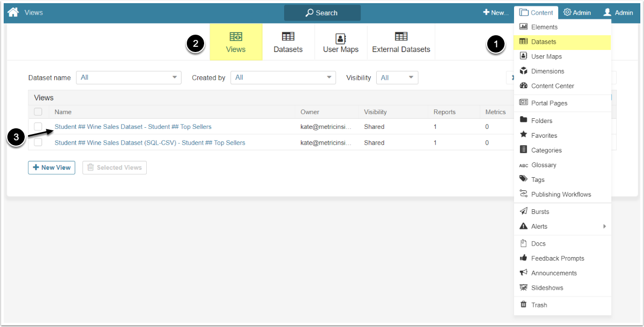Check the SQL-CSV Wine Sales view row

tap(38, 142)
